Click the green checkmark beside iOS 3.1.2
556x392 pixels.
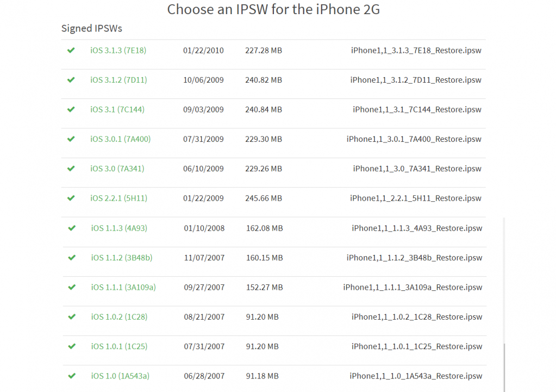(x=71, y=80)
